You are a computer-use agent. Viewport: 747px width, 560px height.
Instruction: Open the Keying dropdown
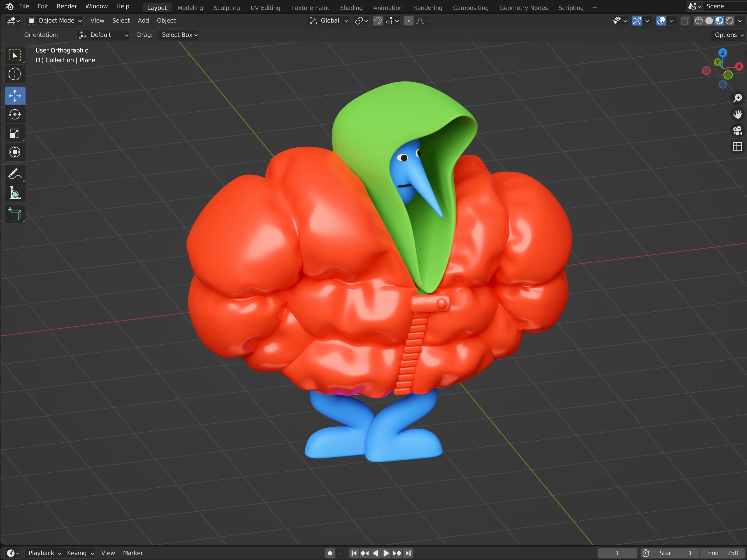[x=80, y=553]
